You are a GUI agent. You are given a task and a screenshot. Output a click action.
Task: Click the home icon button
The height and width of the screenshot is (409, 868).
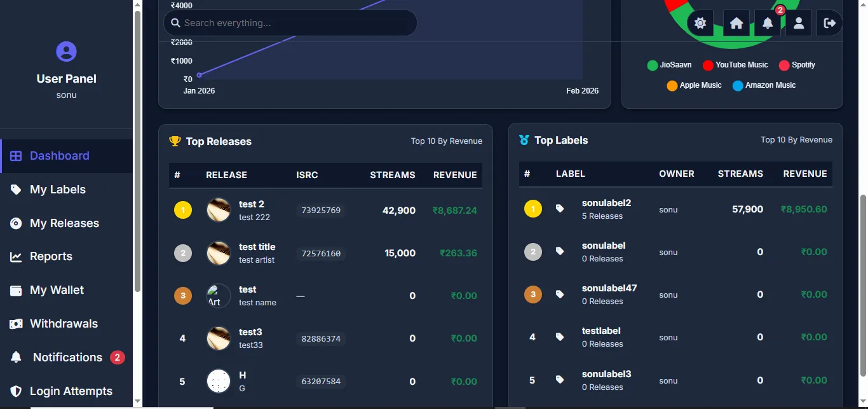click(736, 23)
